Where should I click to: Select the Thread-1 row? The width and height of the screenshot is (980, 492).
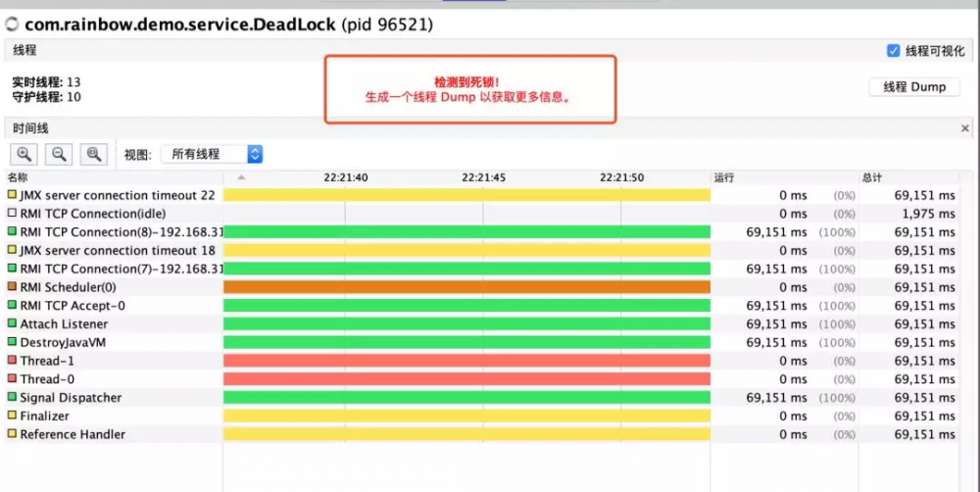click(x=481, y=361)
